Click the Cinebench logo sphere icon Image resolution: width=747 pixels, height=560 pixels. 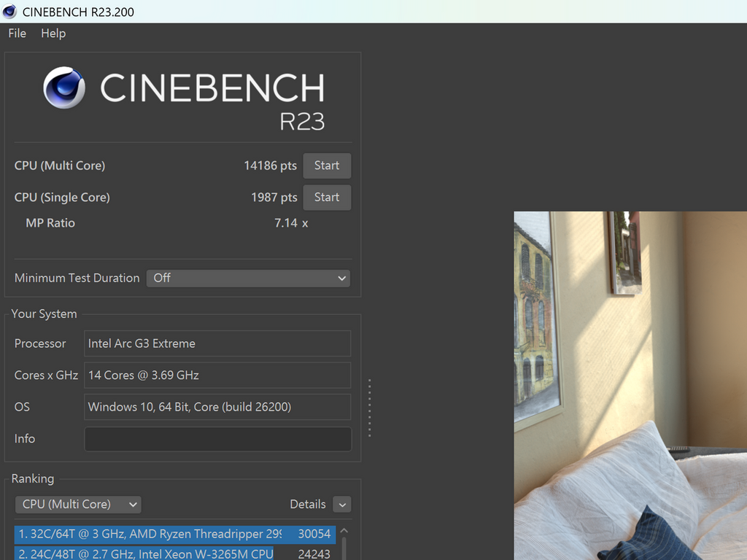pos(64,87)
